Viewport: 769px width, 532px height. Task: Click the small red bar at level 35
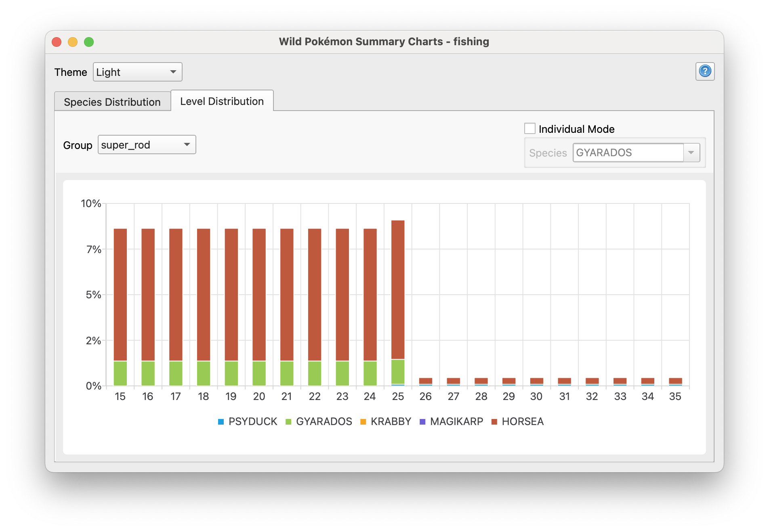click(x=675, y=381)
